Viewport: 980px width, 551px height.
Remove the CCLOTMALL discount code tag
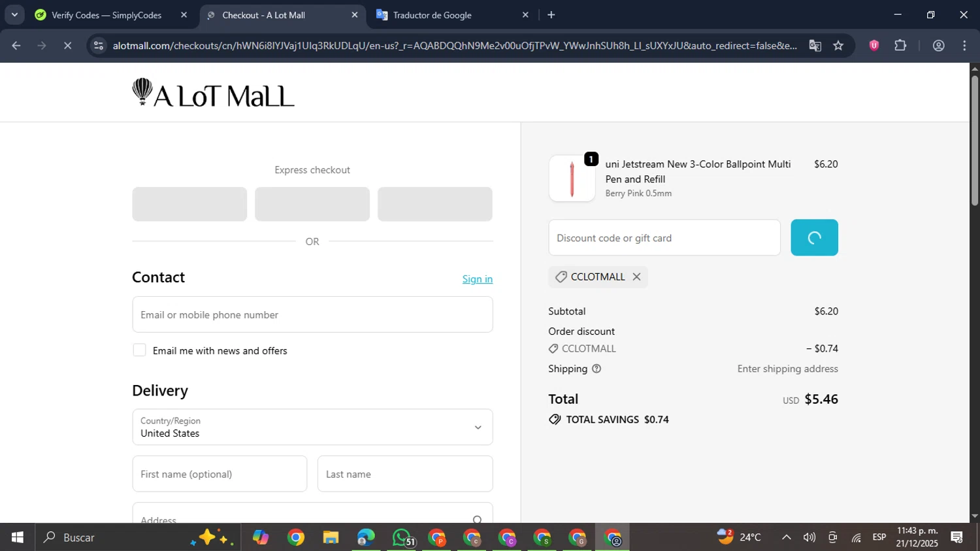(636, 277)
